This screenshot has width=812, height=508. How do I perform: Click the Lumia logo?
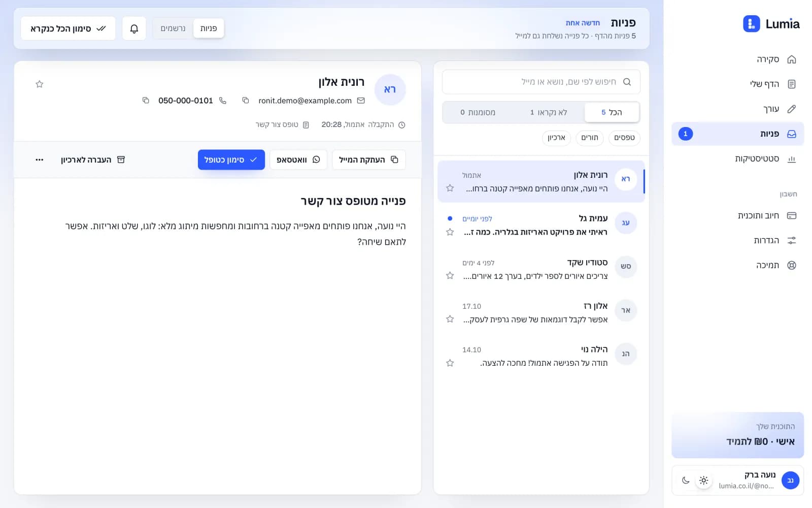[x=771, y=24]
